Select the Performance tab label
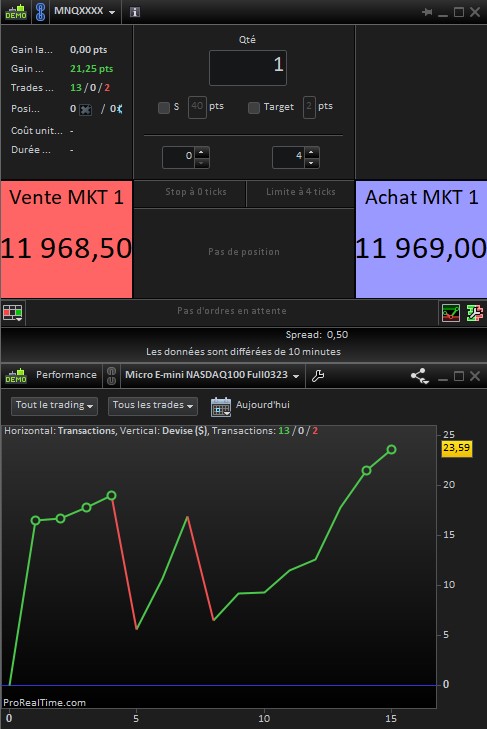 pyautogui.click(x=66, y=375)
